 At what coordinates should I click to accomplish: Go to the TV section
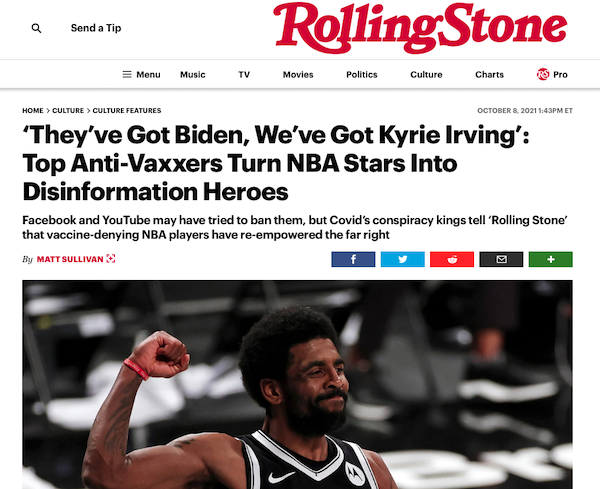(x=244, y=75)
